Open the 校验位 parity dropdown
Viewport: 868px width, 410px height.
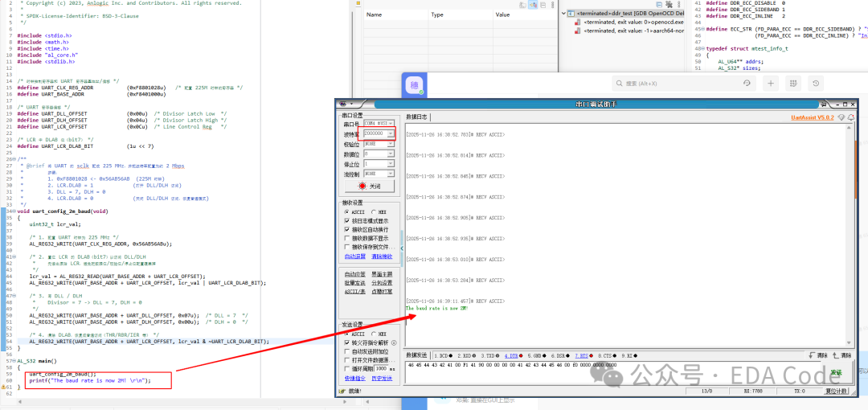coord(392,143)
